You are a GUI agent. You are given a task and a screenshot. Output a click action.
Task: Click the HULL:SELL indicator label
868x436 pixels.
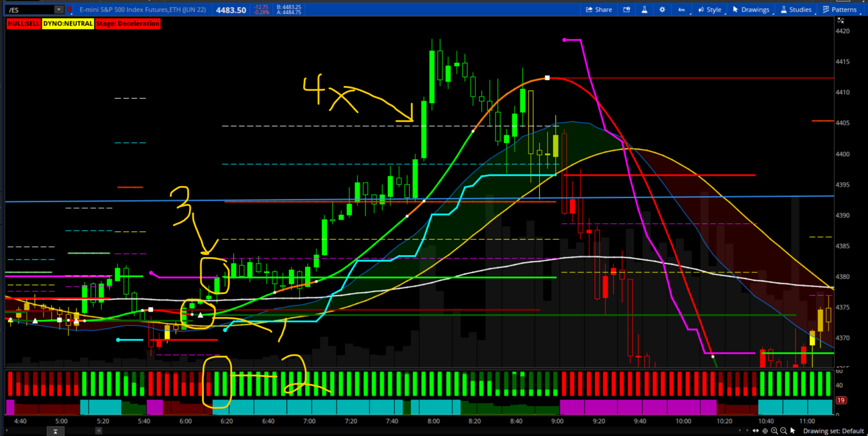[24, 24]
